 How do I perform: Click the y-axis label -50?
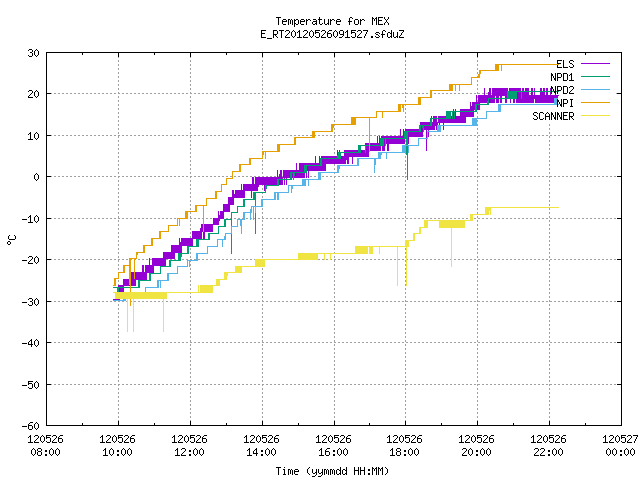[x=31, y=384]
